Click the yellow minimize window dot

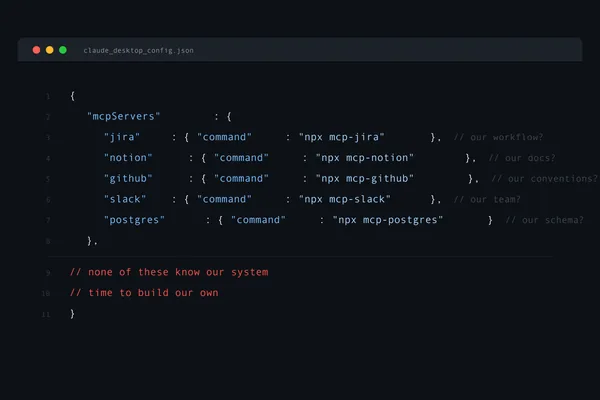pos(50,50)
